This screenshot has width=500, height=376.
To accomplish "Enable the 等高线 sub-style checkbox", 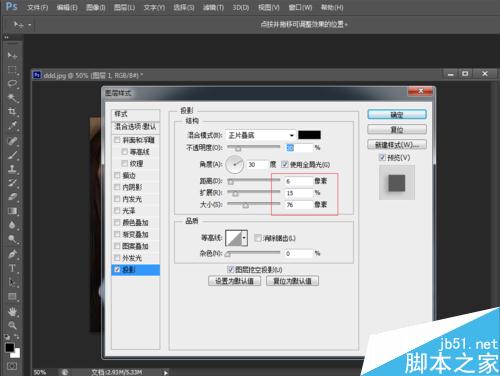I will click(125, 152).
